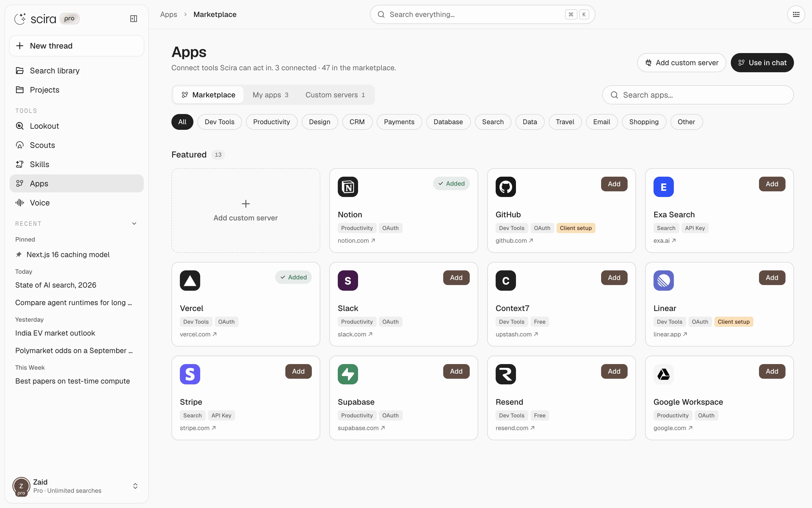This screenshot has height=508, width=812.
Task: Click the Use in chat button
Action: 762,63
